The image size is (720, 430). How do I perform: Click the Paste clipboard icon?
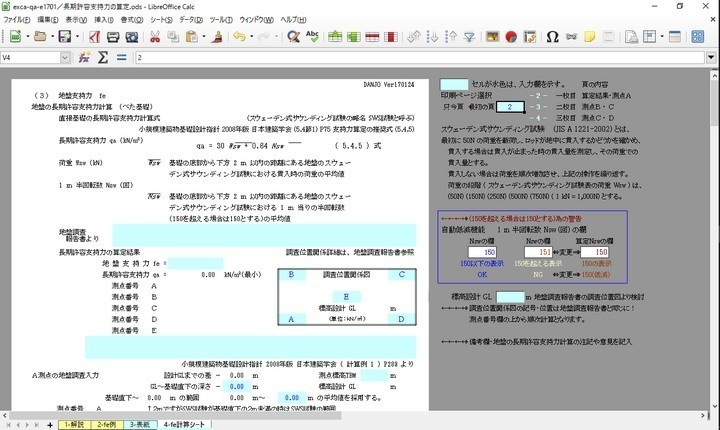192,37
